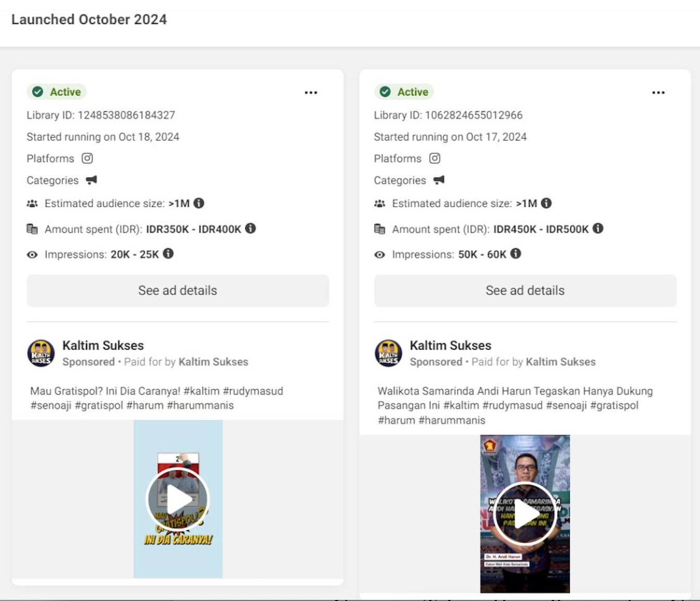Open info icon beside IDR450K - IDR500K

(598, 228)
